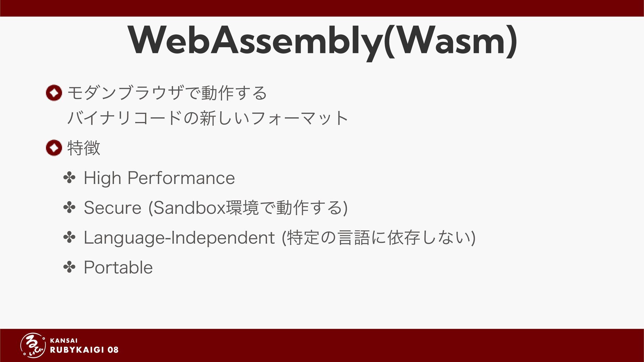Click the red bullet beside モダンブラウザで動作する
This screenshot has width=644, height=362.
click(x=54, y=93)
